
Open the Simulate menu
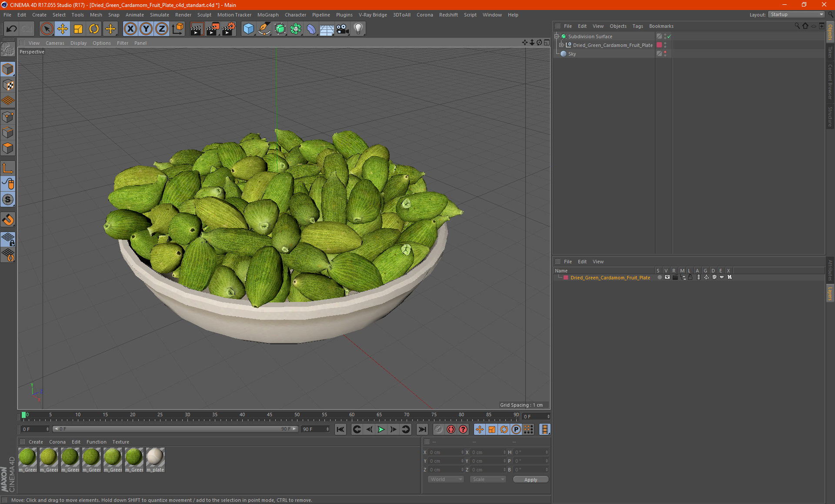point(160,15)
